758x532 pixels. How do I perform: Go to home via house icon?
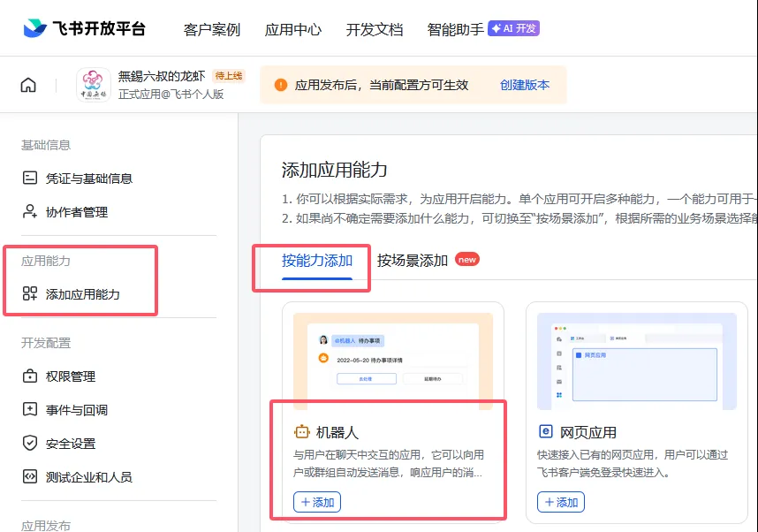click(x=28, y=85)
